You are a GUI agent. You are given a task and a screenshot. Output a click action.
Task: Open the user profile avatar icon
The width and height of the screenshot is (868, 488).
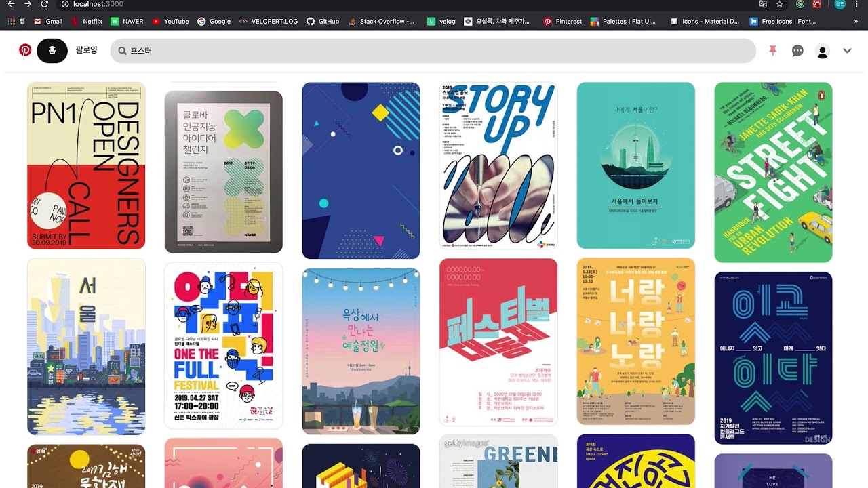click(x=823, y=52)
